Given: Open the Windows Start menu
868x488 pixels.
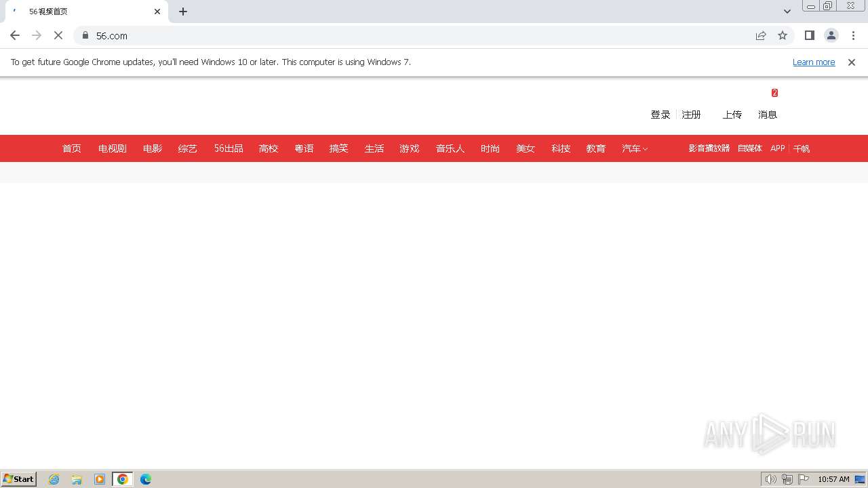Looking at the screenshot, I should [x=19, y=479].
